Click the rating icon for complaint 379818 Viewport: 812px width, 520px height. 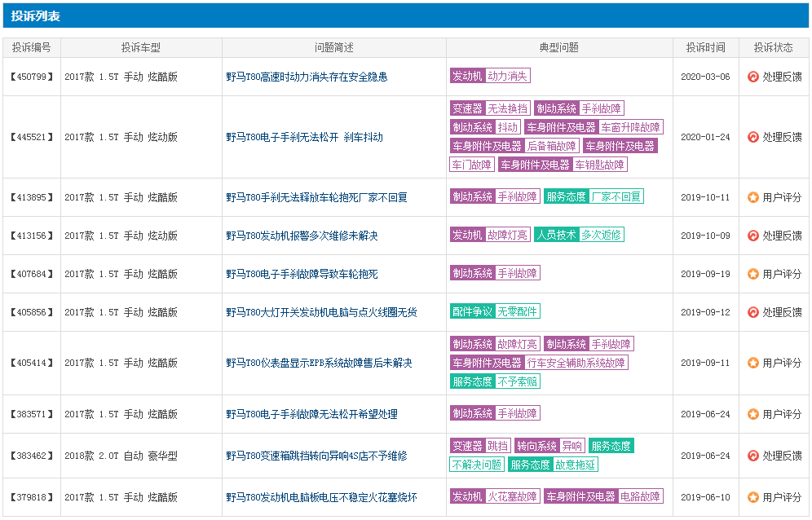(x=753, y=497)
